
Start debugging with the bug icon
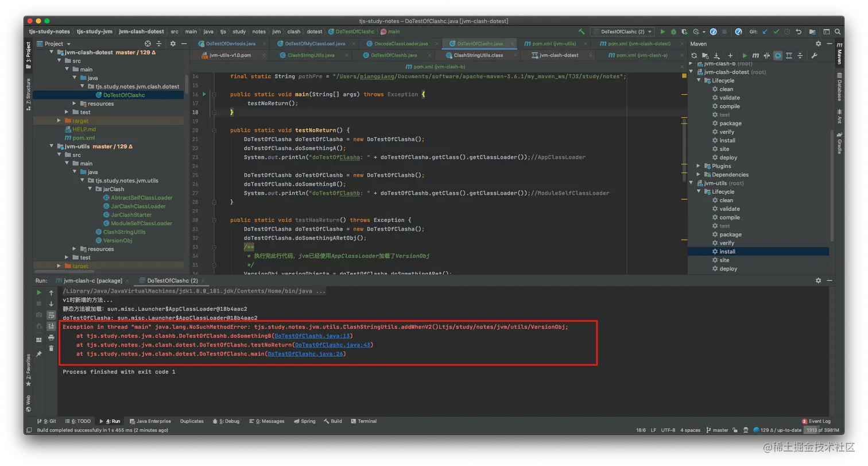[673, 32]
